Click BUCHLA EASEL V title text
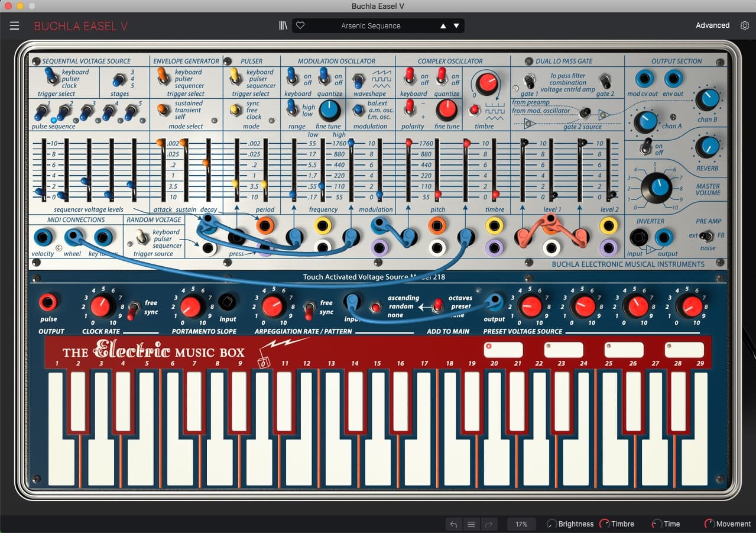The height and width of the screenshot is (533, 756). [80, 25]
